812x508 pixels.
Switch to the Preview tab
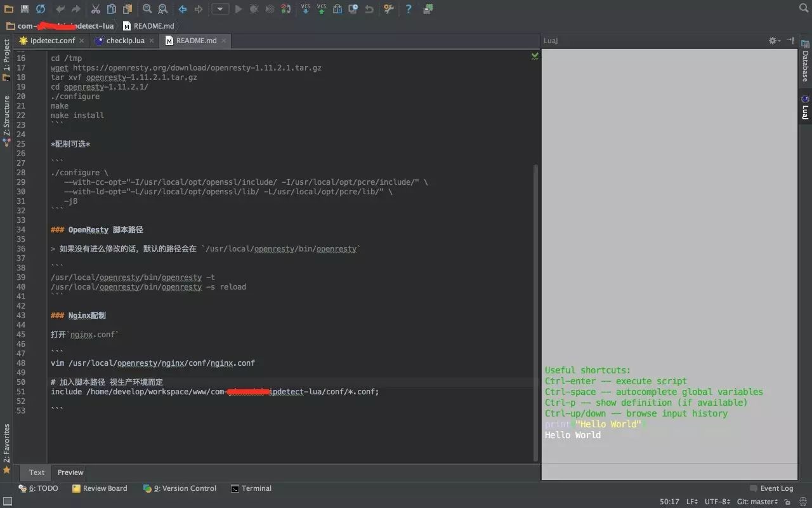(70, 472)
